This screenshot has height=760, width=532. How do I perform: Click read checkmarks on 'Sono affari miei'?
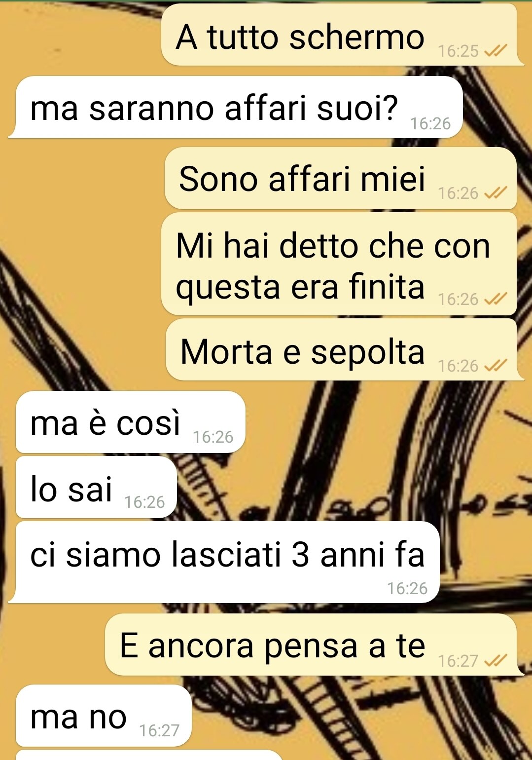(496, 193)
